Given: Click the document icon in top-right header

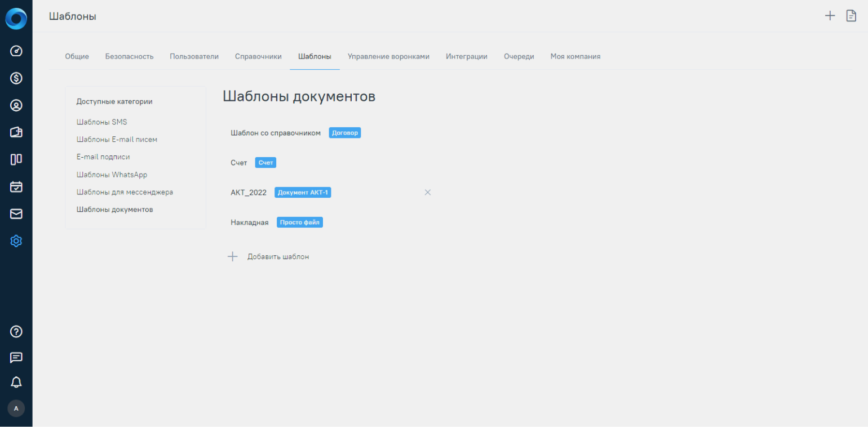Looking at the screenshot, I should [x=851, y=16].
